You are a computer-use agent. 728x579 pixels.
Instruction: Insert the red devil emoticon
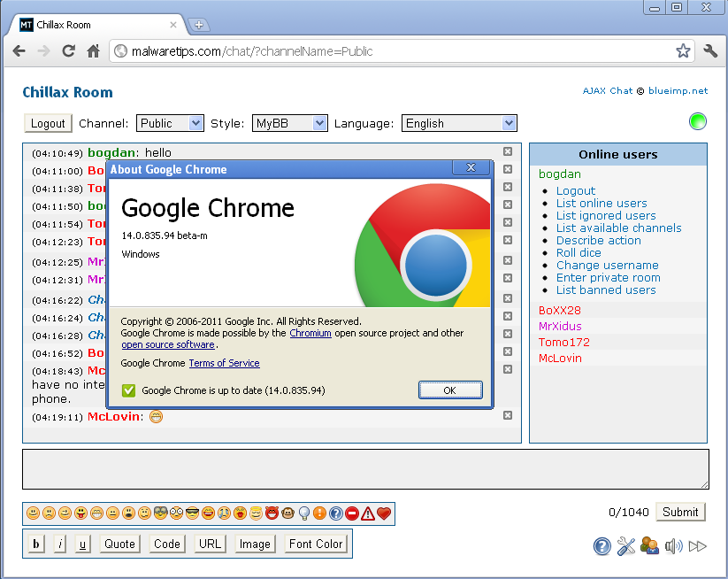point(272,513)
